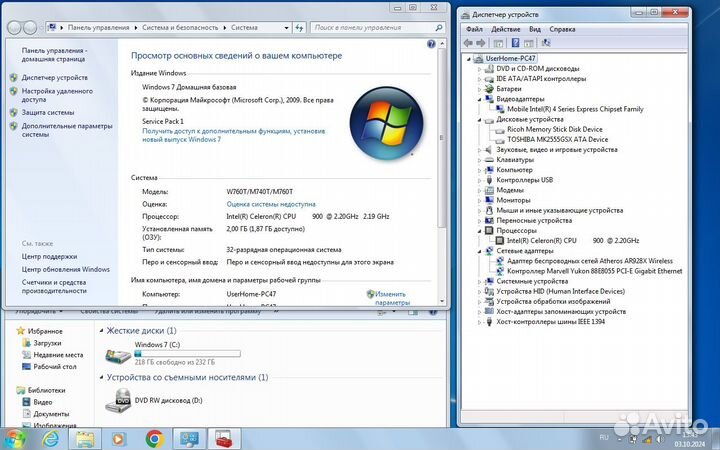Click the System window vertical scrollbar
The width and height of the screenshot is (720, 450).
442,138
